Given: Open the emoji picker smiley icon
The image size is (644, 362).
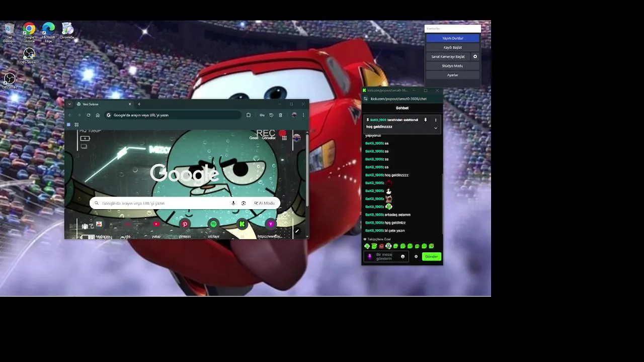Looking at the screenshot, I should (403, 256).
